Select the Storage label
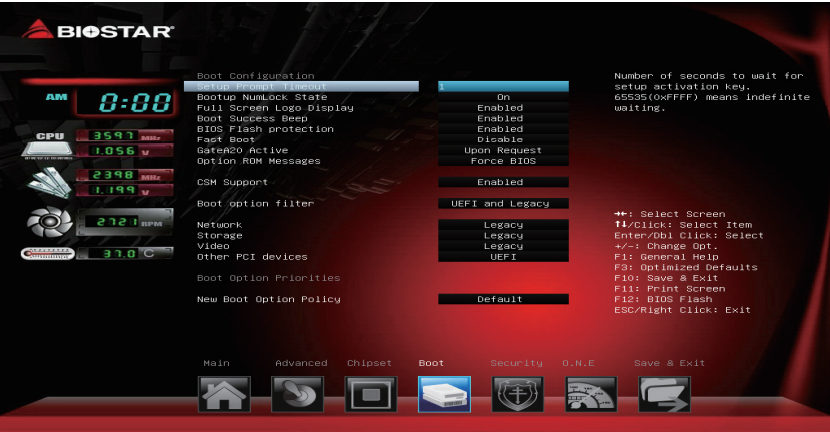 (x=219, y=235)
